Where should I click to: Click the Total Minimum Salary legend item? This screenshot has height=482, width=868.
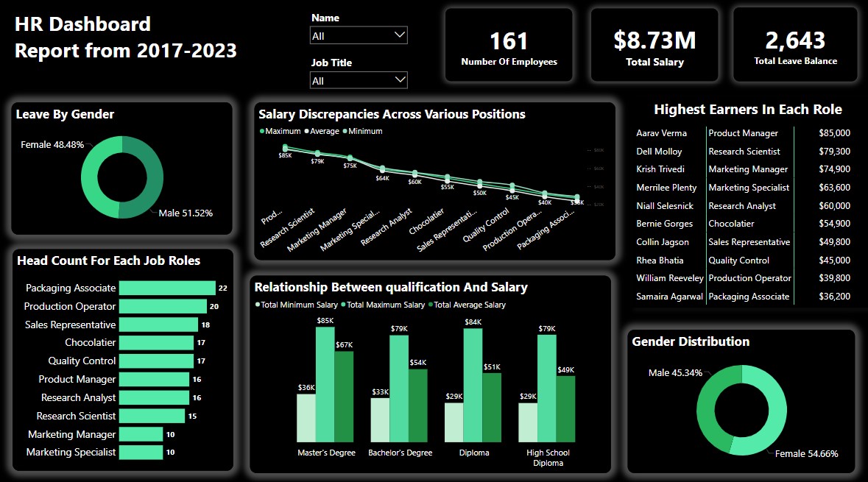pos(296,305)
